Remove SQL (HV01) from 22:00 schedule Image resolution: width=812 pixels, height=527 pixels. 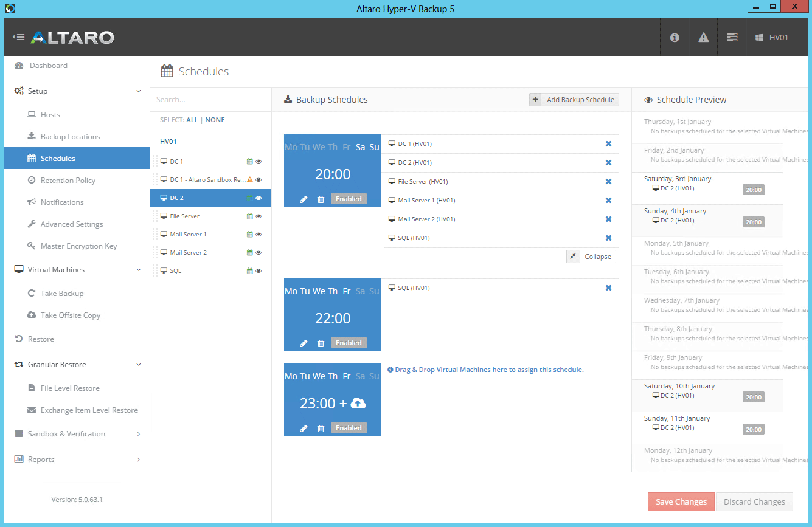click(608, 288)
